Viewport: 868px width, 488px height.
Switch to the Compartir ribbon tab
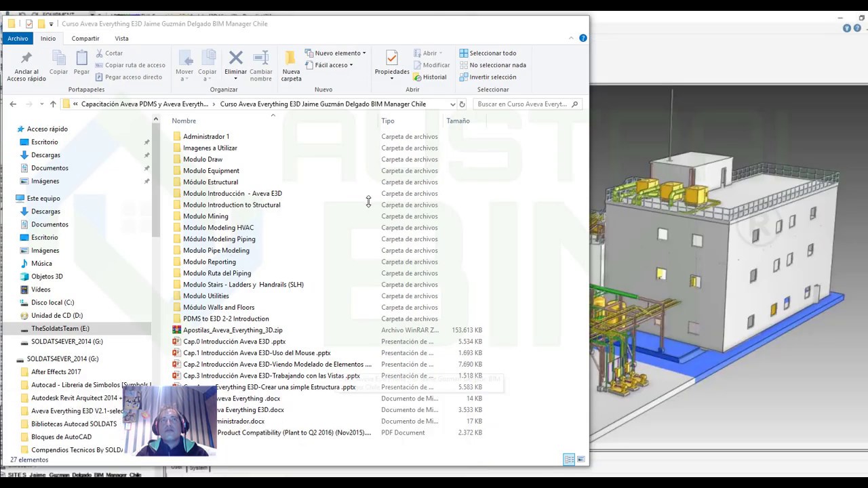[85, 39]
